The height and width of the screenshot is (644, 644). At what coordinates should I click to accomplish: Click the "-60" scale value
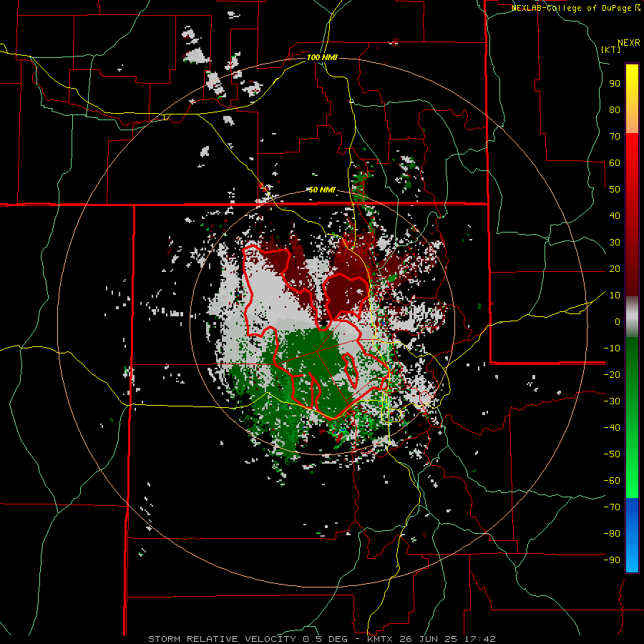point(612,481)
